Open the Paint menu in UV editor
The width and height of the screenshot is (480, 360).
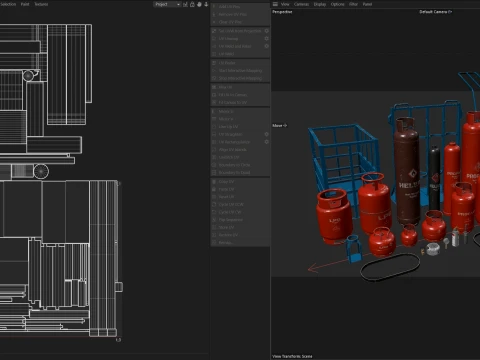(25, 4)
